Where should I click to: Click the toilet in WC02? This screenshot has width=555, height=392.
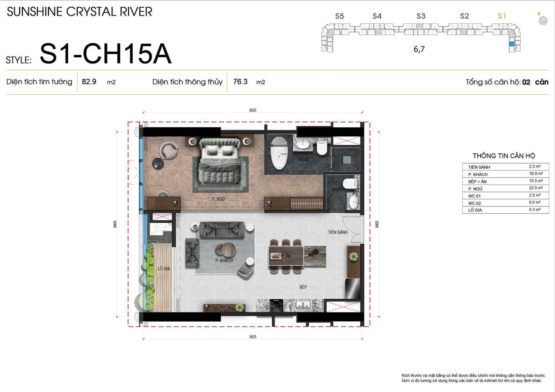(x=322, y=148)
